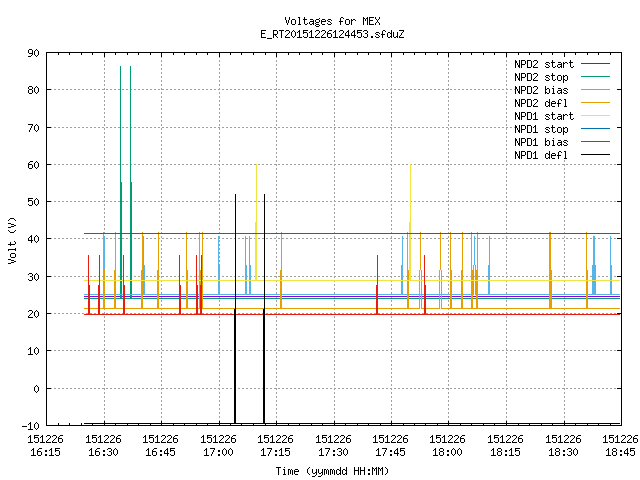Click the yellow NPD1 start legend line
Screen dimensions: 640x480
coord(595,116)
